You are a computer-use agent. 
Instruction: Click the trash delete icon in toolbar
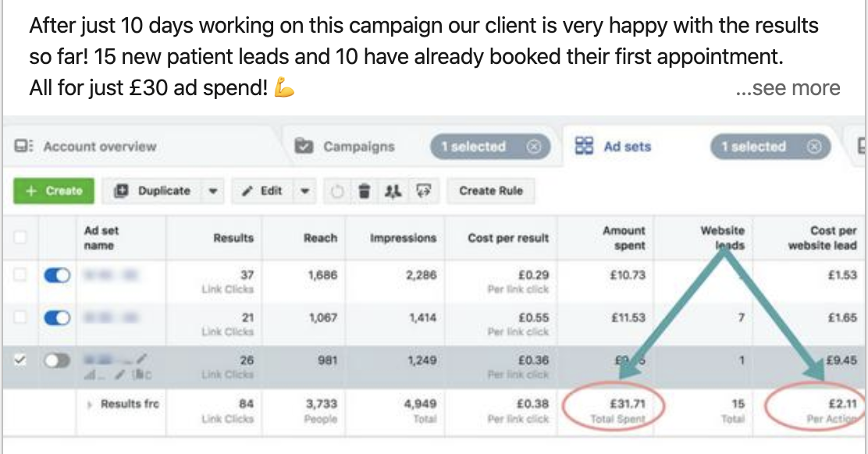pos(364,191)
